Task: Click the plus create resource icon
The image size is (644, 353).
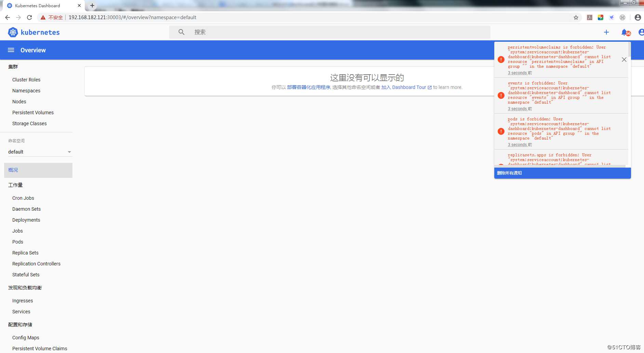Action: pos(606,32)
